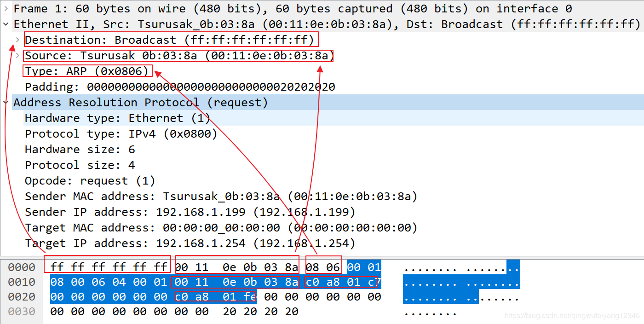The width and height of the screenshot is (644, 324).
Task: Click the c0 a8 01 c7 sender IP bytes
Action: click(344, 282)
